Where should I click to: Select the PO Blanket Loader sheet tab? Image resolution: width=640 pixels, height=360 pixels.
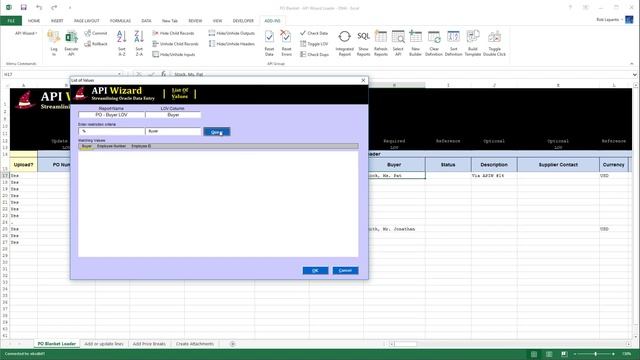click(x=57, y=344)
